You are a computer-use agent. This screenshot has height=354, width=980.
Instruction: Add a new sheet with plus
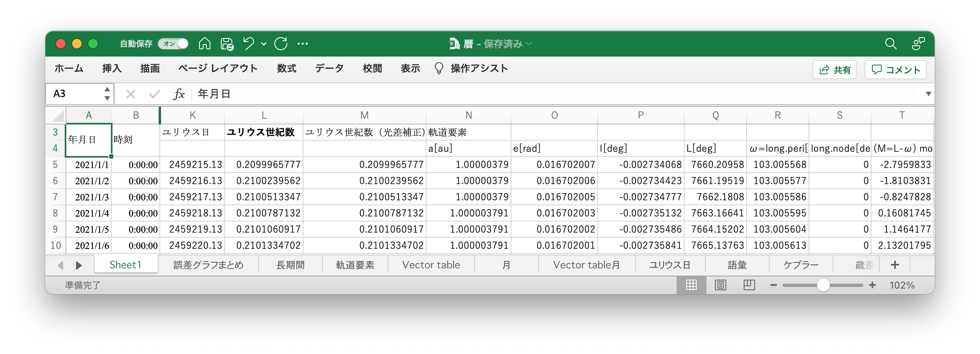point(895,265)
